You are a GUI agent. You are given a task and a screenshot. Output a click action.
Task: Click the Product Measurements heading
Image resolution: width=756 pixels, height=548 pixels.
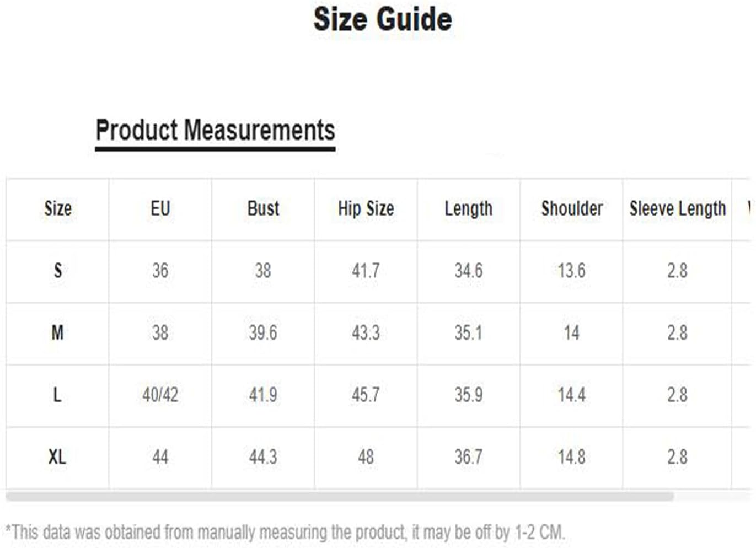coord(215,131)
